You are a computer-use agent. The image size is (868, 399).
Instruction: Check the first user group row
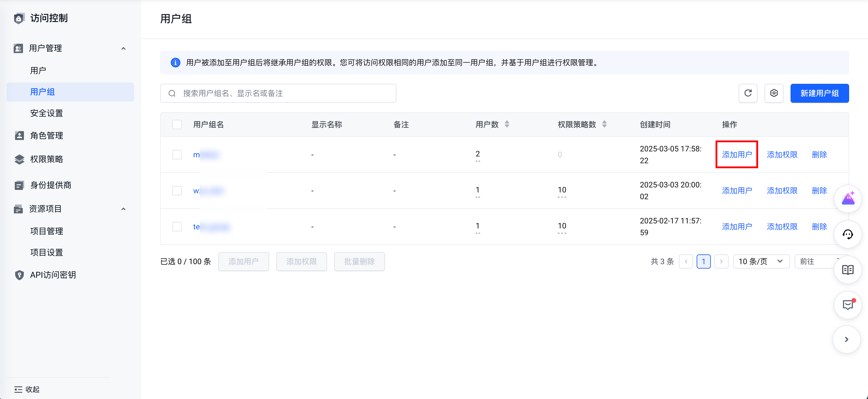(x=177, y=155)
